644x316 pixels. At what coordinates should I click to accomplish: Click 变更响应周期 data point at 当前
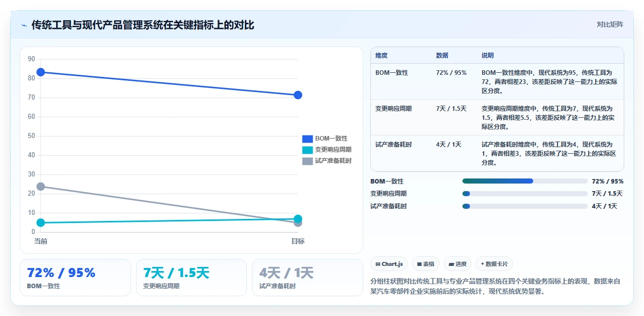click(41, 222)
